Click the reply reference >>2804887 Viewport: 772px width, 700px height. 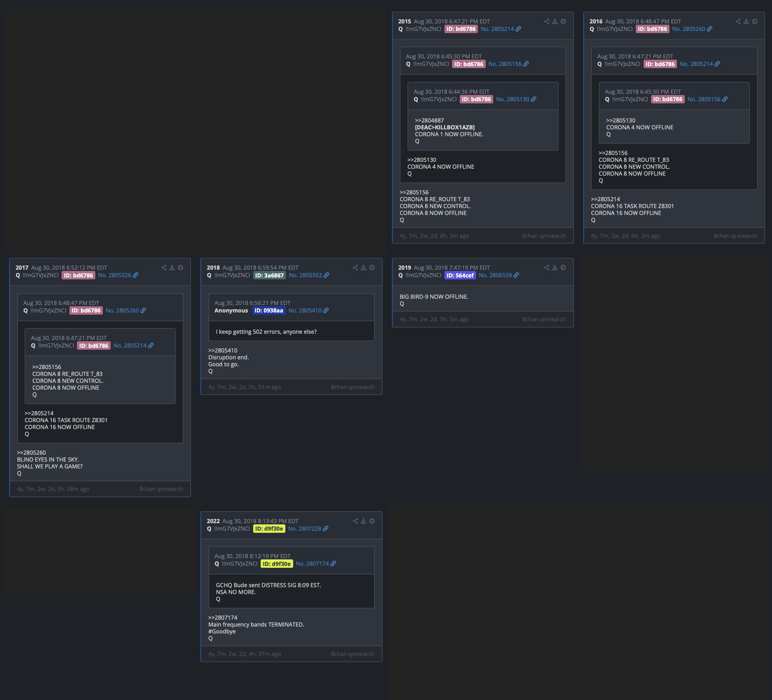tap(429, 121)
